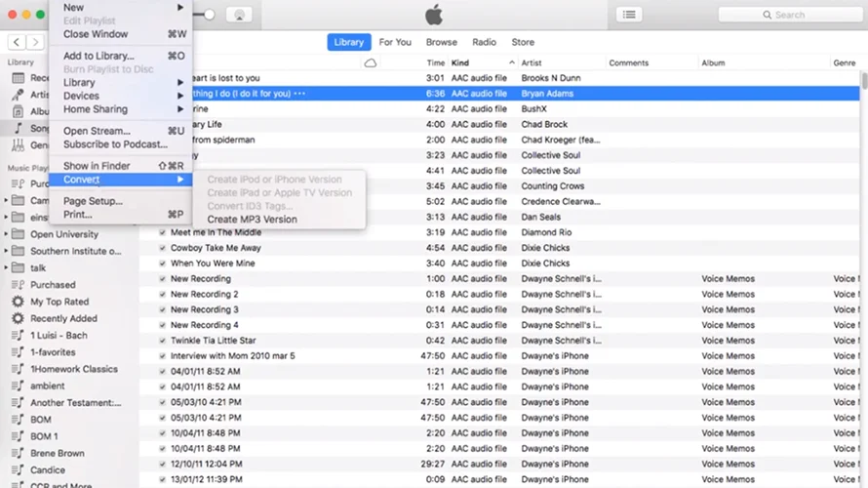The width and height of the screenshot is (868, 488).
Task: Choose Create MP3 Version from submenu
Action: (252, 220)
